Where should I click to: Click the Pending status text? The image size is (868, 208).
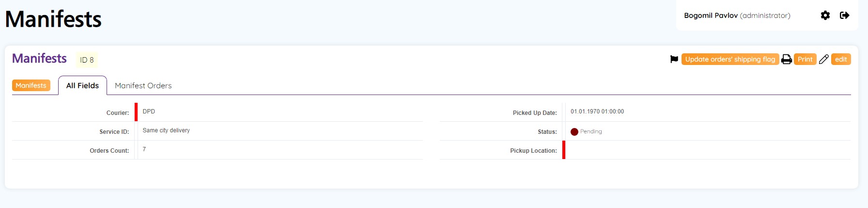pos(591,131)
